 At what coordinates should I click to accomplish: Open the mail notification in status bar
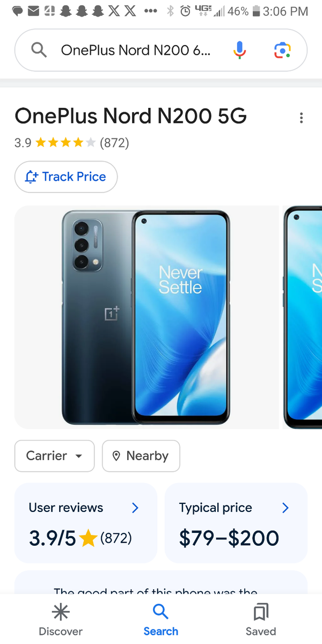click(33, 11)
